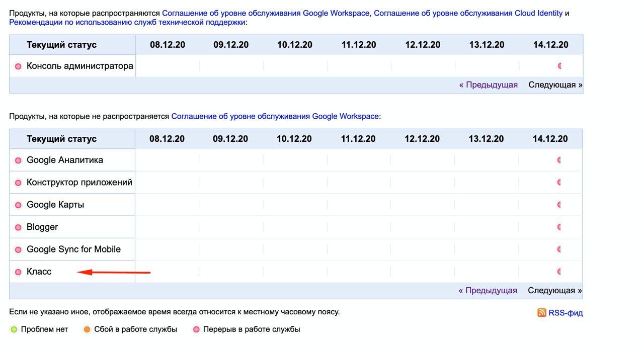Open the 14.12.20 incident dot for Класс

click(x=559, y=272)
